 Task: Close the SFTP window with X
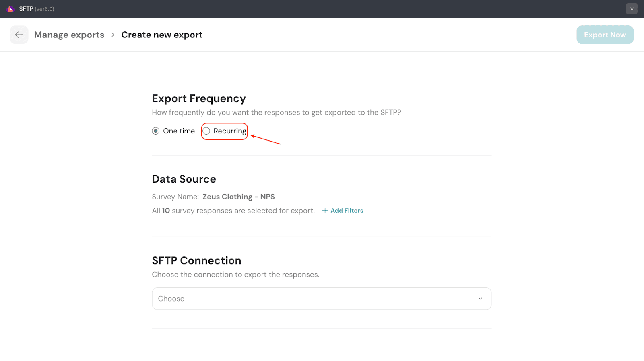[x=632, y=9]
